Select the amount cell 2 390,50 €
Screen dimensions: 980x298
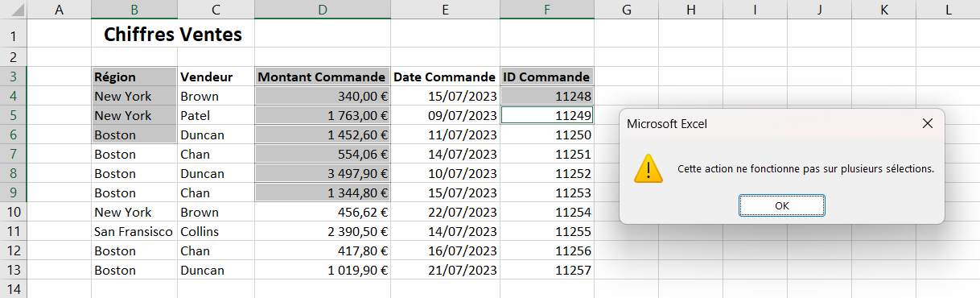coord(323,231)
